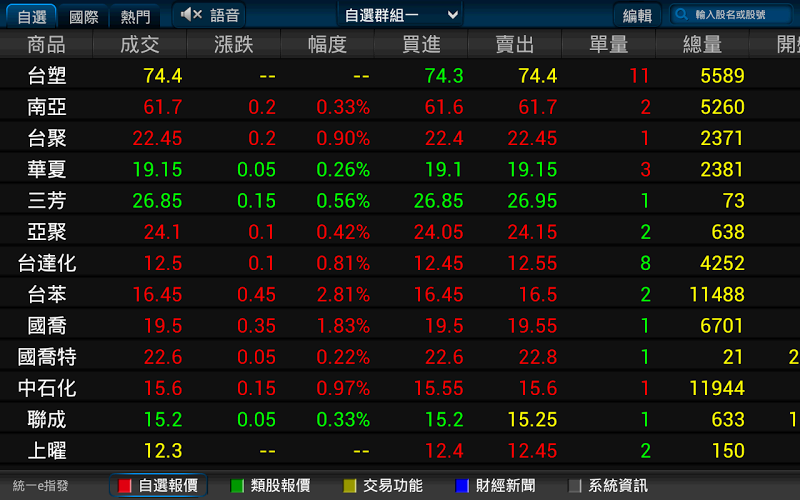The height and width of the screenshot is (500, 800).
Task: Click 國喬 percentage 1.83%
Action: (343, 326)
